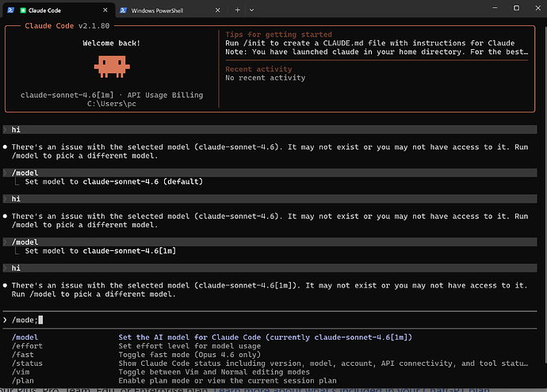The image size is (547, 392).
Task: Click 'Set effort level for model usage' description
Action: [x=189, y=346]
